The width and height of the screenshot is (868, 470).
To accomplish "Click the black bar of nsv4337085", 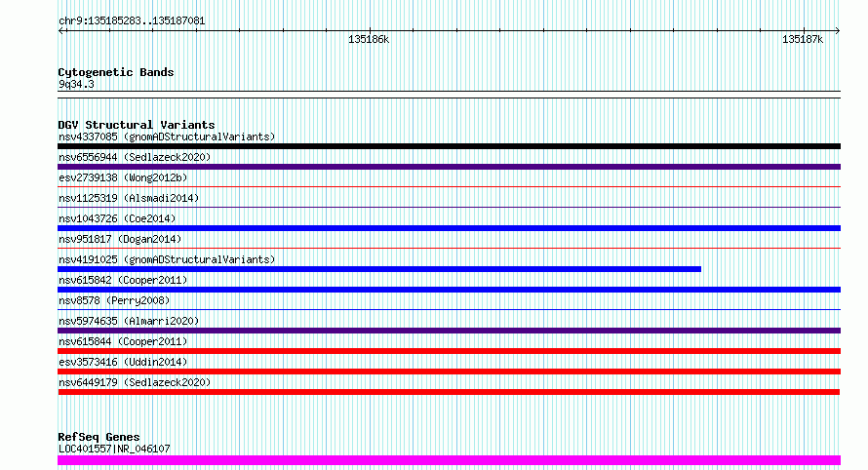I will pos(449,146).
